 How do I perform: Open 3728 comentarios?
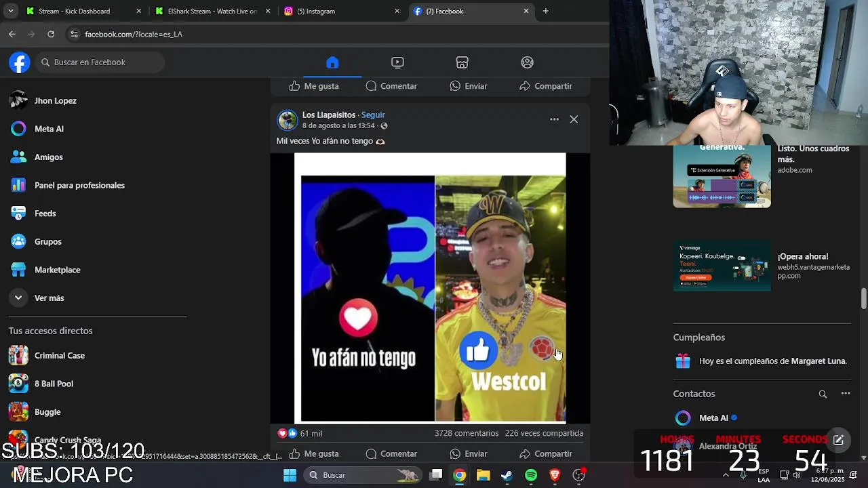tap(467, 434)
